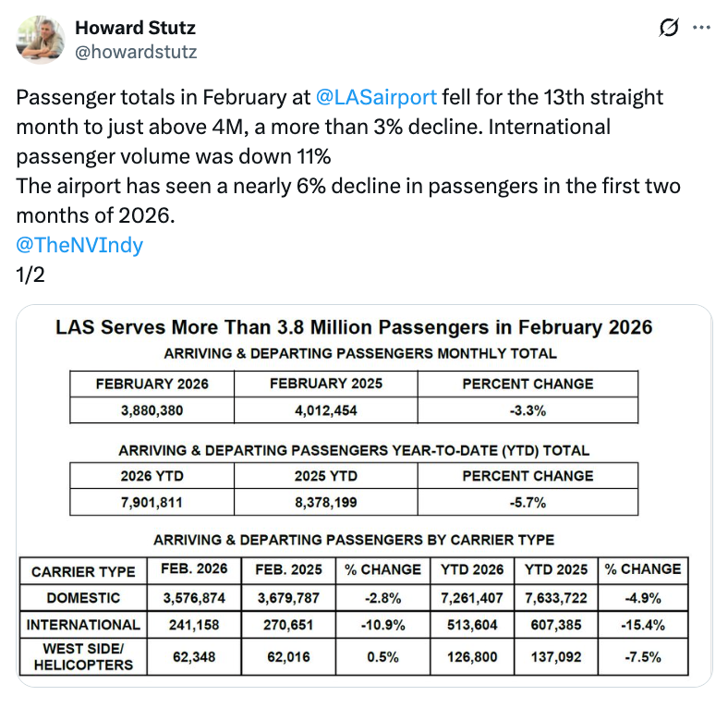
Task: Click the CARRIER TYPE header cell
Action: (83, 571)
